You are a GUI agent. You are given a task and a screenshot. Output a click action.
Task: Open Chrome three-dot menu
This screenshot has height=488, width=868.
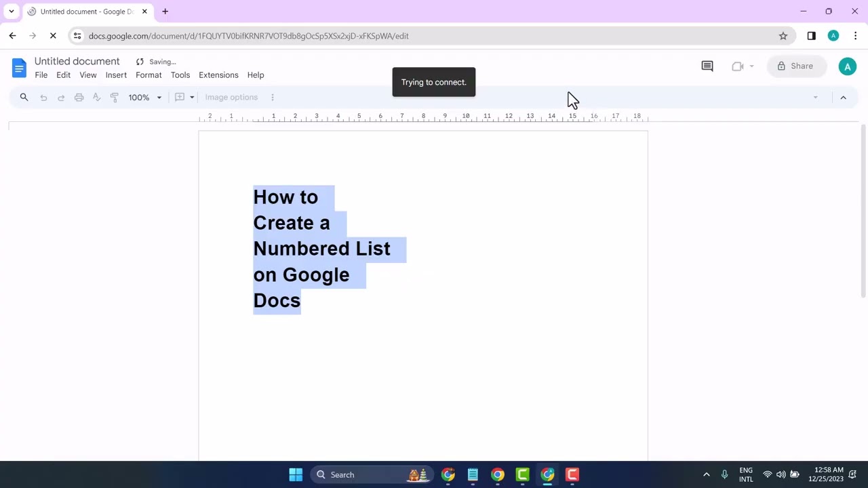855,36
